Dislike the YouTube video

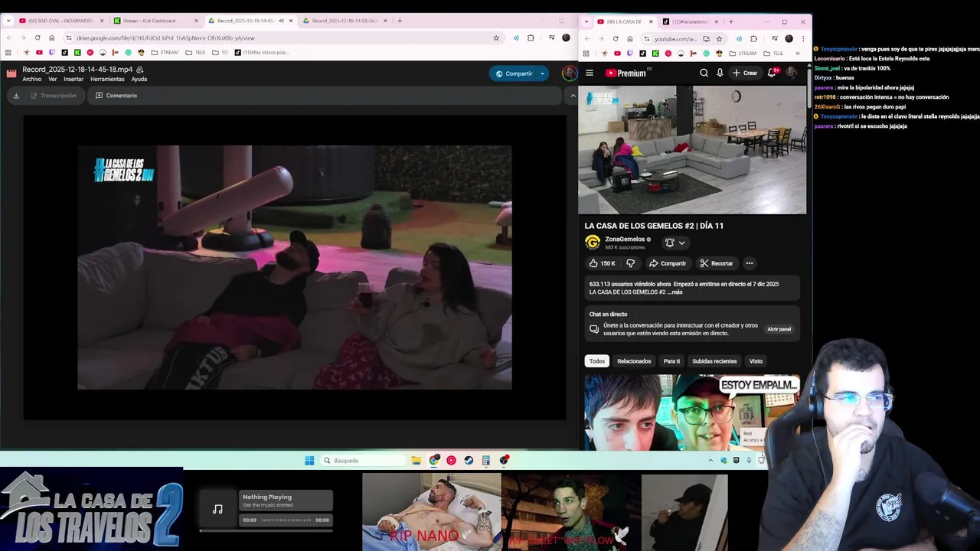point(630,263)
